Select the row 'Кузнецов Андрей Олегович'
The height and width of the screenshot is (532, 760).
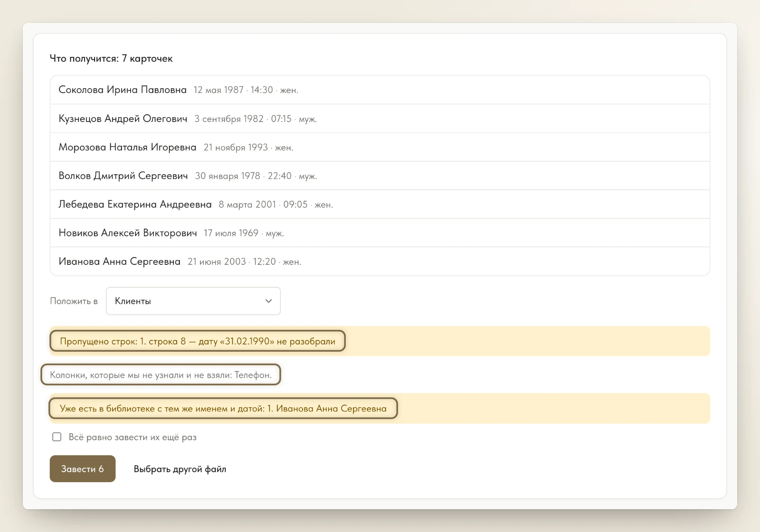380,119
